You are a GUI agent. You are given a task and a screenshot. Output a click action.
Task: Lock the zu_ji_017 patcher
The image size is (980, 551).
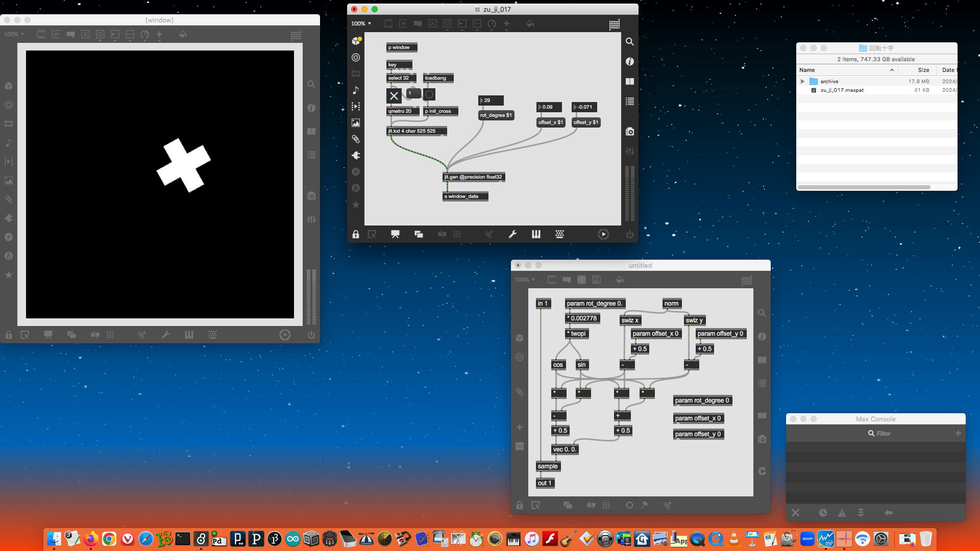(x=356, y=234)
